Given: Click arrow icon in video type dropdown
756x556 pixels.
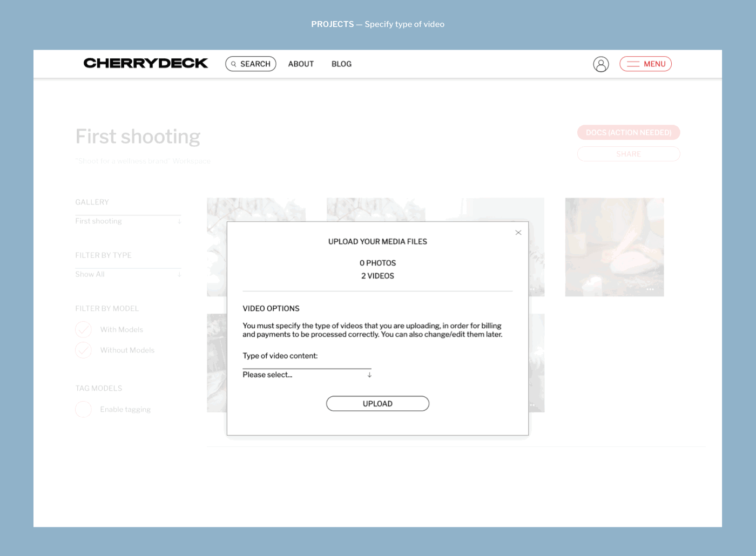Looking at the screenshot, I should coord(369,375).
